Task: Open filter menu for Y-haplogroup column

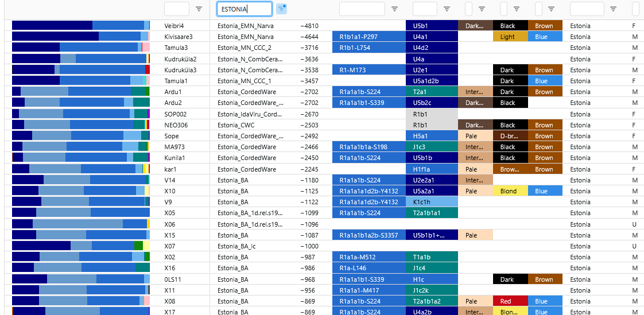Action: [394, 9]
